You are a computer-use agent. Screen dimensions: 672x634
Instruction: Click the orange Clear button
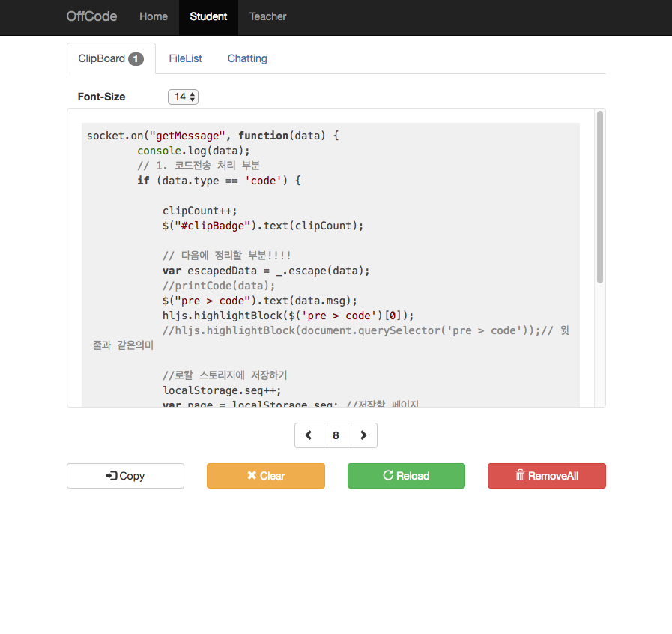[x=266, y=476]
